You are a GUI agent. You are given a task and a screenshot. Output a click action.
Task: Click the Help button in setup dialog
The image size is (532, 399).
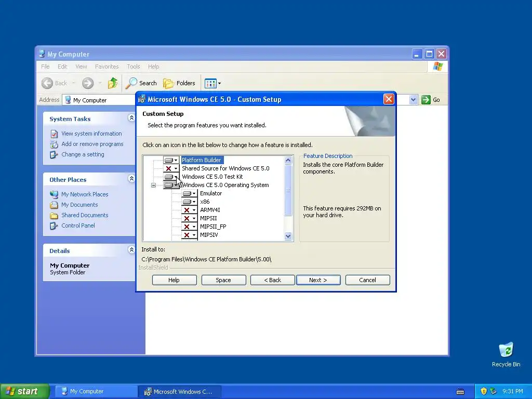[x=175, y=280]
